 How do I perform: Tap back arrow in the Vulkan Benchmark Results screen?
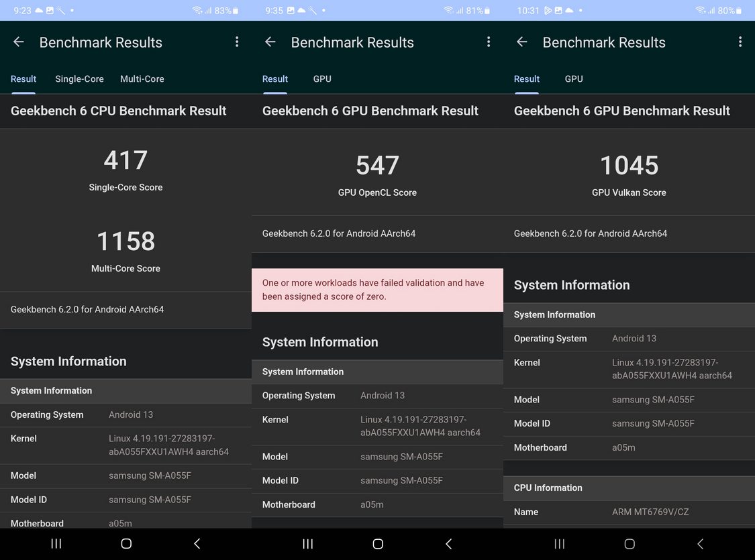(x=522, y=42)
